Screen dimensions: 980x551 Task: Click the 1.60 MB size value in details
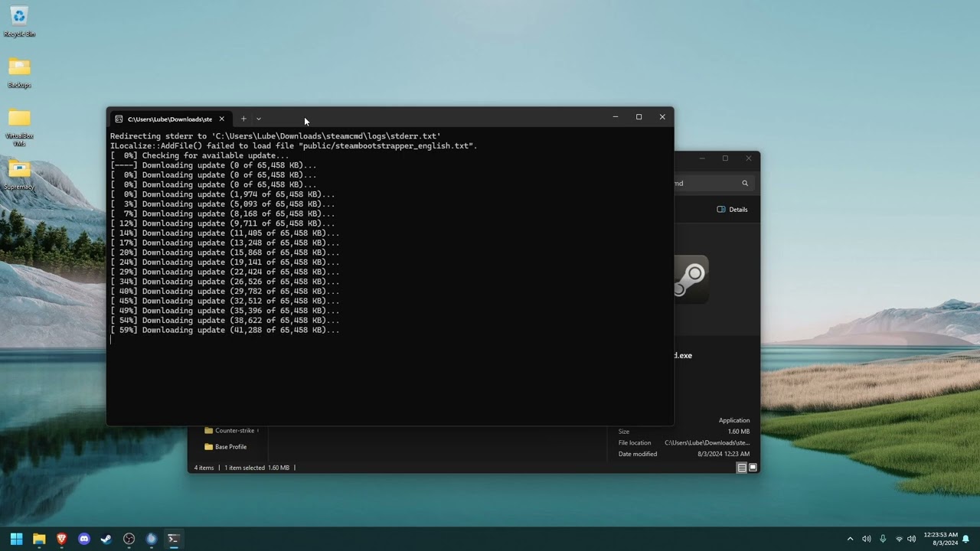[x=739, y=432]
